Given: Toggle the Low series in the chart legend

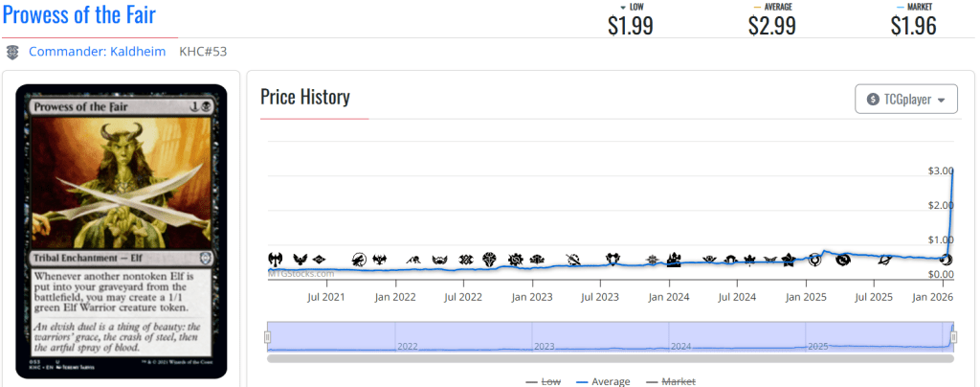Looking at the screenshot, I should coord(544,381).
